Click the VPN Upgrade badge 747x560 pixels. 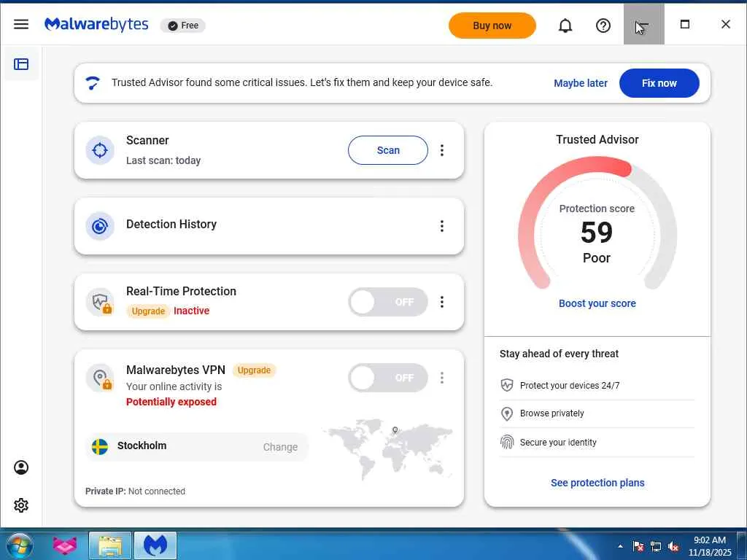click(x=254, y=370)
